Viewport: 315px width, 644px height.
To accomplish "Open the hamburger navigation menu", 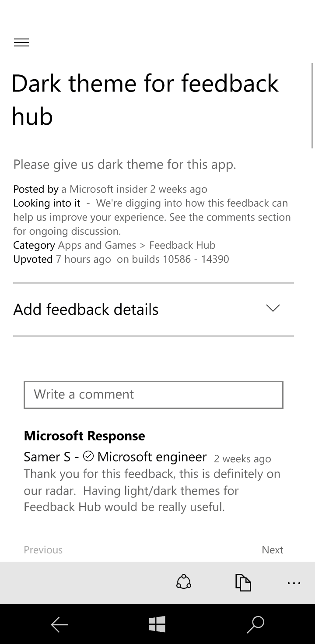I will 21,42.
